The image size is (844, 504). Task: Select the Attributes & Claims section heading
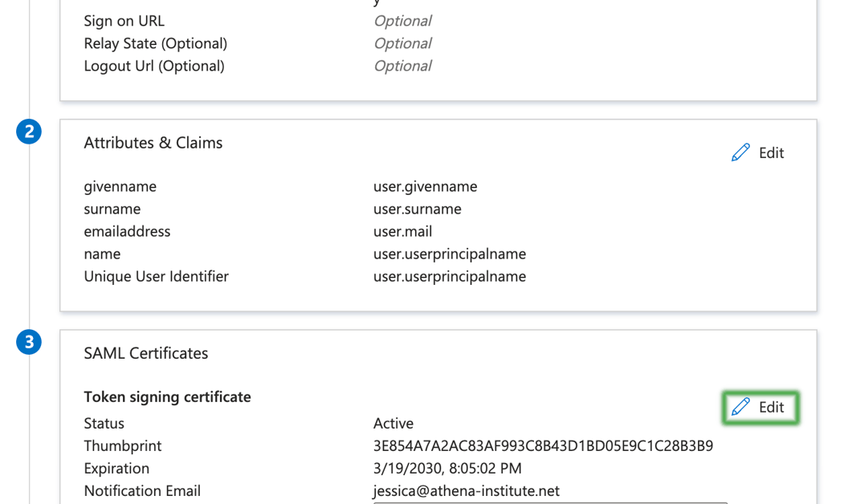(x=153, y=143)
